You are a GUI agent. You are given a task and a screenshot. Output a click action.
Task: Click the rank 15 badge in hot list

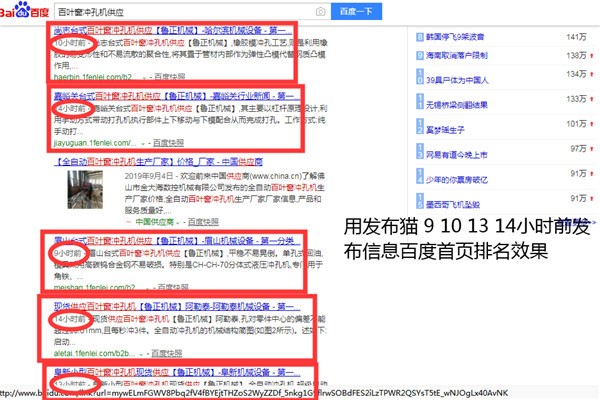click(420, 201)
